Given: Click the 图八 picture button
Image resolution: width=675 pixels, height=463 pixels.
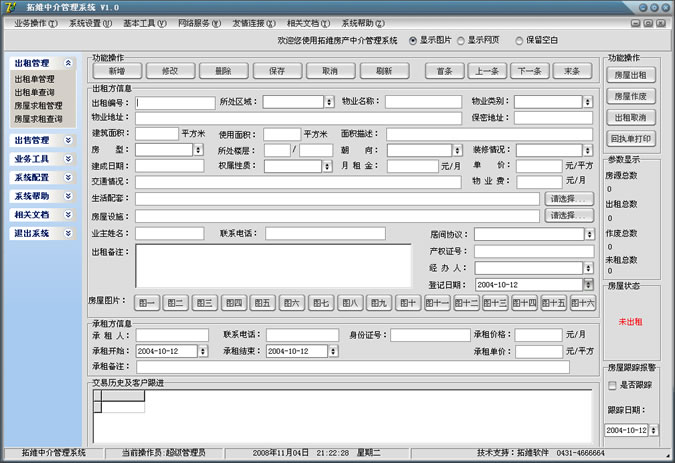Looking at the screenshot, I should pos(350,303).
